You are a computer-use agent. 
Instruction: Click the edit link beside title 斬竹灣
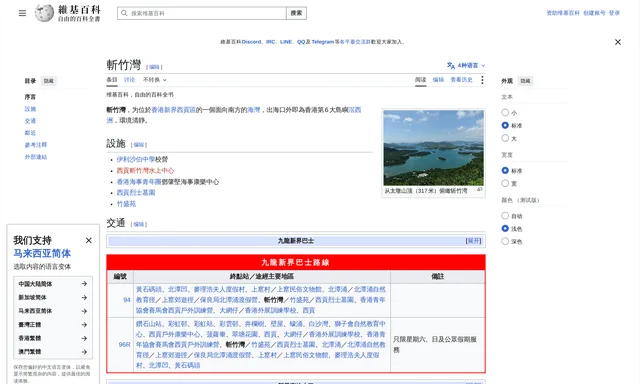[x=154, y=67]
